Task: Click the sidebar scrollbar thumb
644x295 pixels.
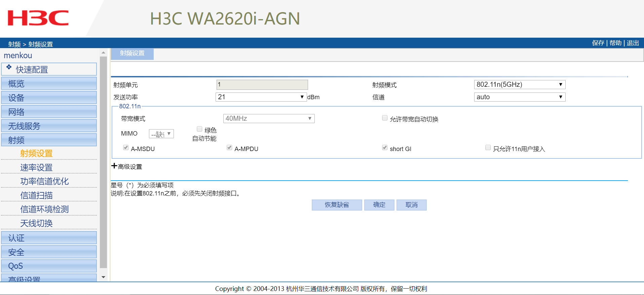Action: tap(104, 162)
